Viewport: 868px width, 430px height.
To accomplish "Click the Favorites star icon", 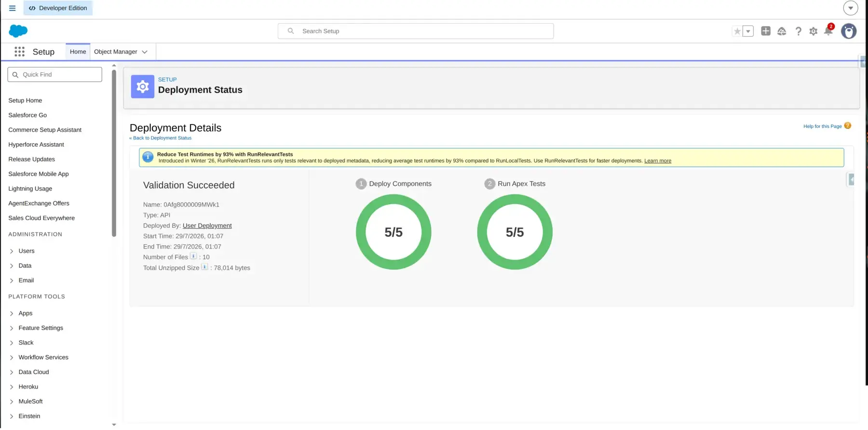I will 737,31.
